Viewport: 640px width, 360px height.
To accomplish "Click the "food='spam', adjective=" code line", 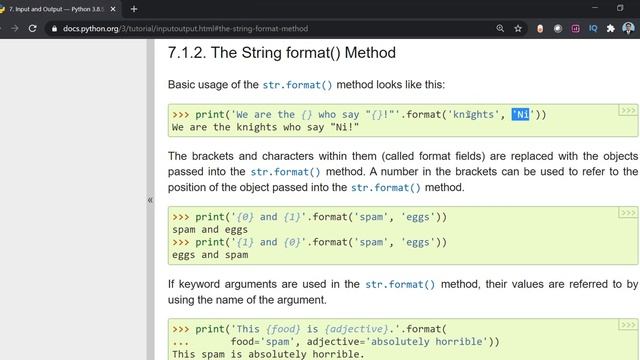I will (336, 342).
